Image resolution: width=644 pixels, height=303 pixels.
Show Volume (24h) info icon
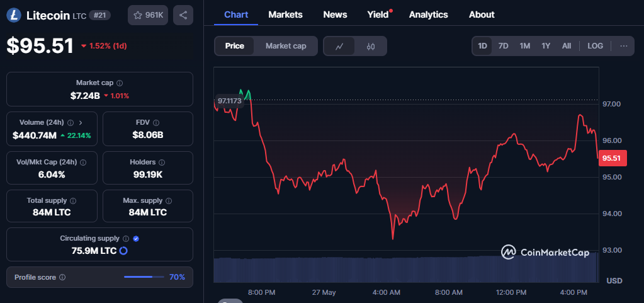tap(71, 122)
